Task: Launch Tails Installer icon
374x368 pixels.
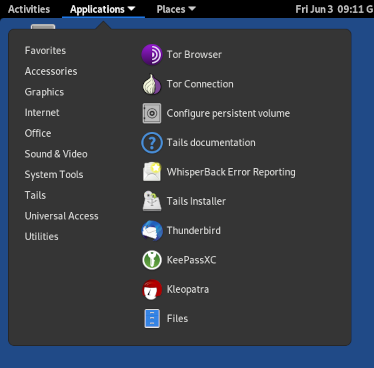Action: coord(152,201)
